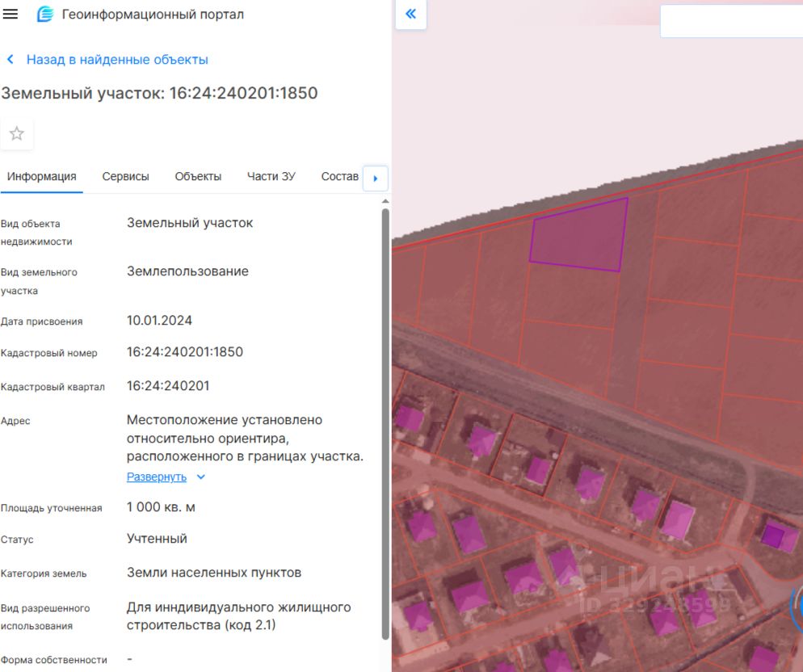The width and height of the screenshot is (803, 672).
Task: Click parcel heading 16:24:240201:1850
Action: [159, 93]
